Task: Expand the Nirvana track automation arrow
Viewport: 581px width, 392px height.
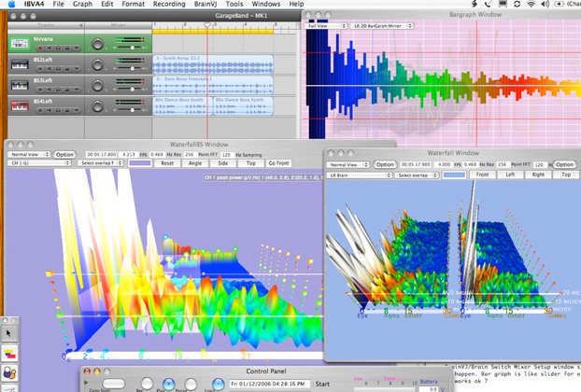Action: coord(77,49)
